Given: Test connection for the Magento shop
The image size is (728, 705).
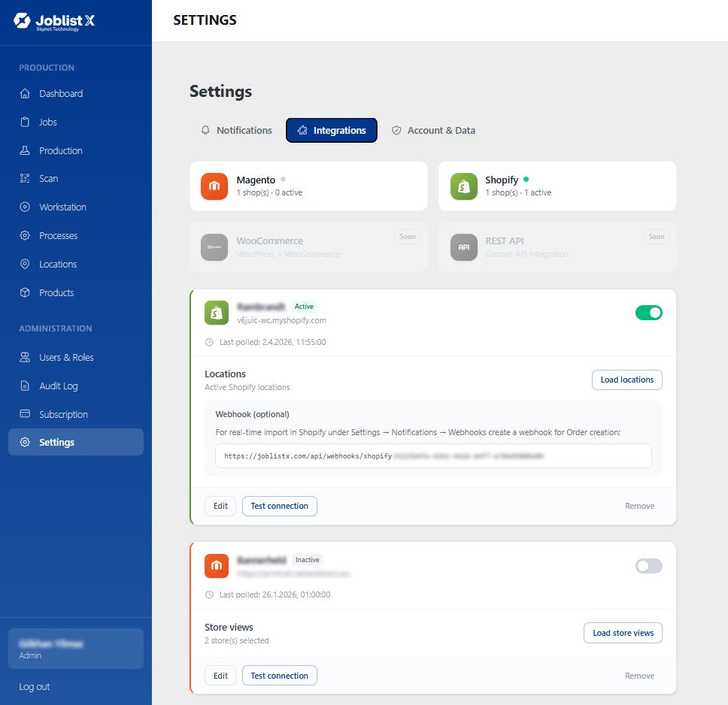Looking at the screenshot, I should [x=280, y=675].
